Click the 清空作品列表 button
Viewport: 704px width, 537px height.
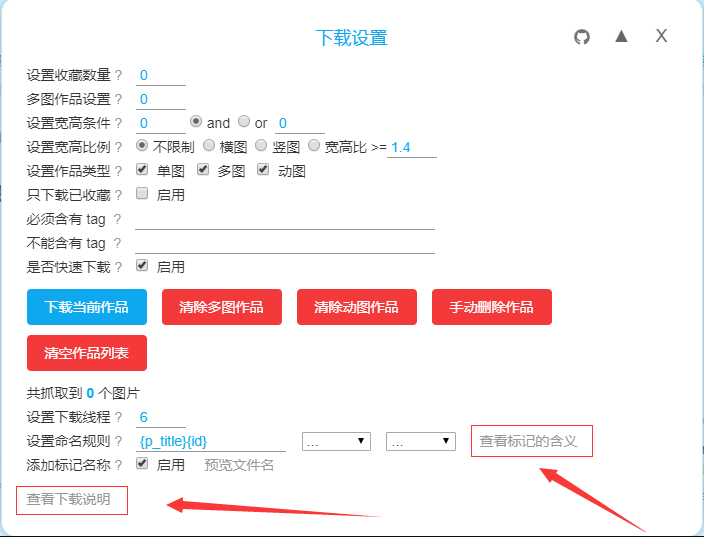87,353
